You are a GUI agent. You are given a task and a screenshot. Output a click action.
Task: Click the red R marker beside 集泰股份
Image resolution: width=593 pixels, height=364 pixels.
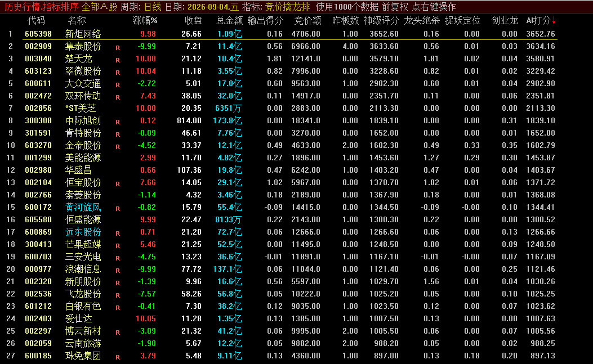(x=118, y=48)
